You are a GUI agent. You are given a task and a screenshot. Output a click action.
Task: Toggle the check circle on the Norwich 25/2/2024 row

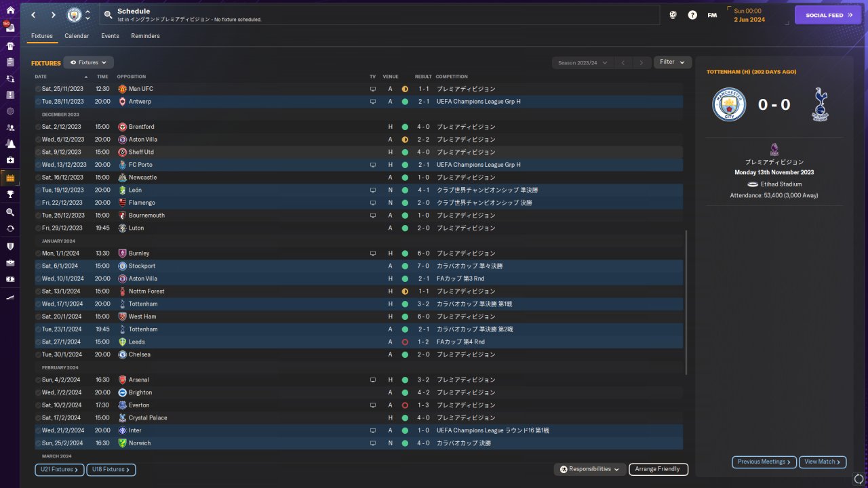coord(38,443)
